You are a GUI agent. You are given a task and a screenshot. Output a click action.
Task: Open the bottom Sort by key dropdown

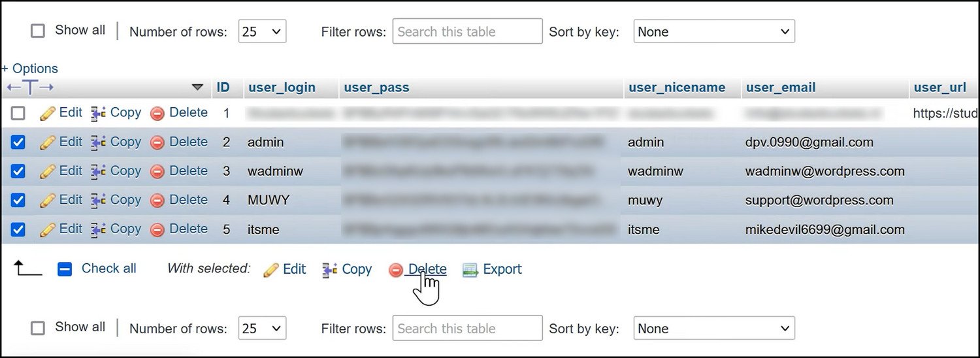tap(713, 329)
